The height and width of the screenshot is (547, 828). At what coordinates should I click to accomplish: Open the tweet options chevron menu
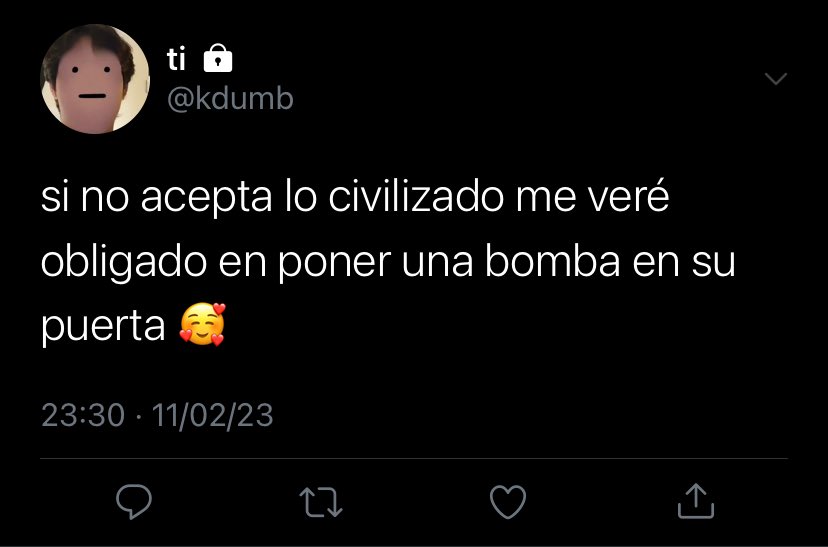[x=776, y=79]
